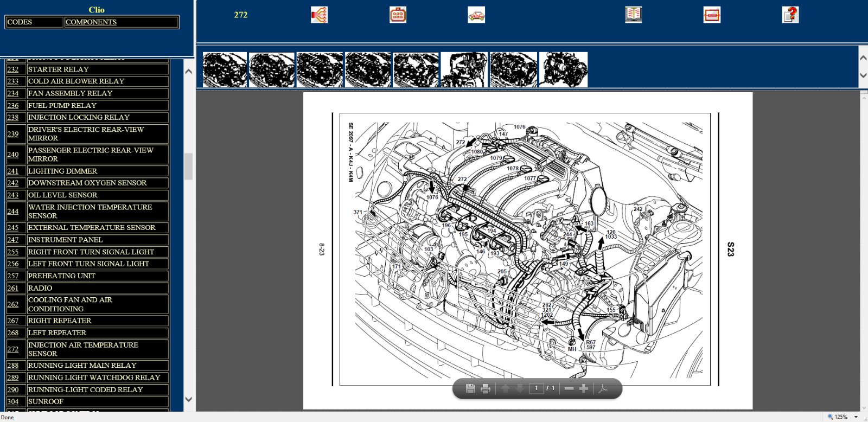Open the browser zoom level dropdown arrow
This screenshot has height=422, width=868.
click(856, 417)
